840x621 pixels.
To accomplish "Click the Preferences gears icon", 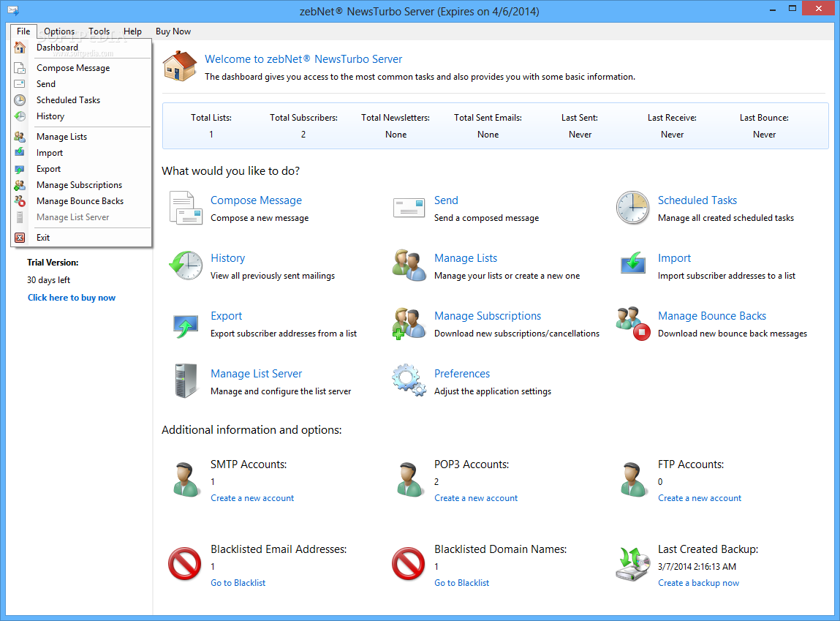I will (x=409, y=380).
